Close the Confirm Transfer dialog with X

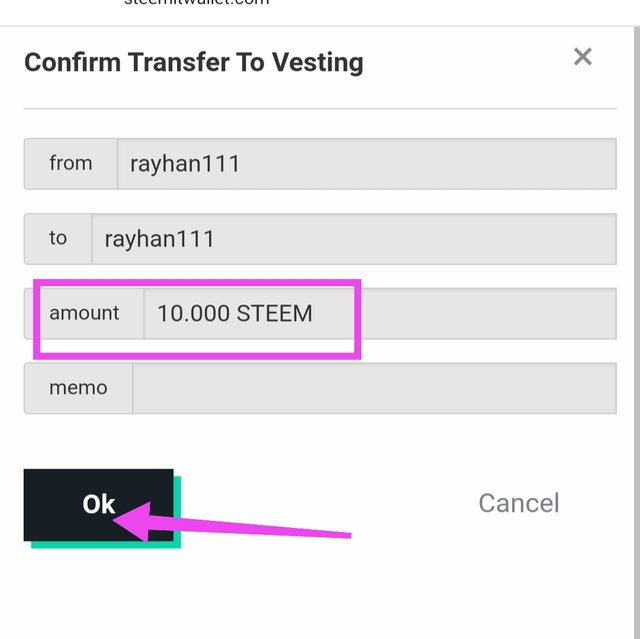click(582, 57)
